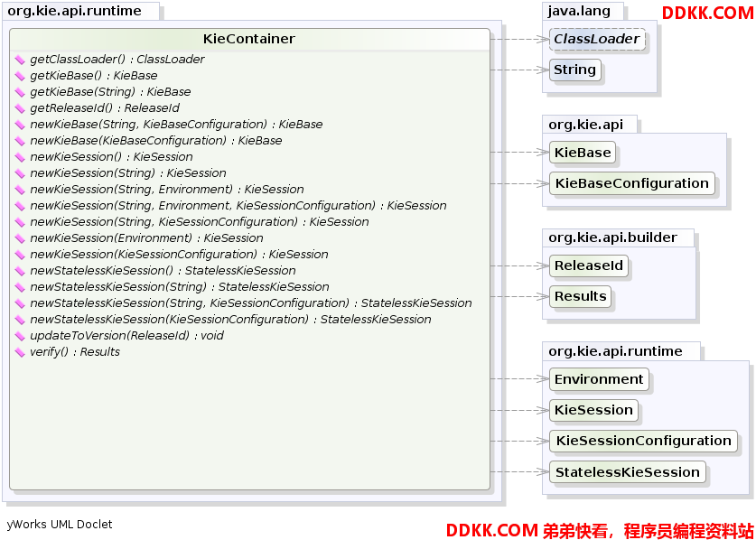Select newKieBase(KieBaseConfiguration) : KieBase signature

click(x=155, y=140)
